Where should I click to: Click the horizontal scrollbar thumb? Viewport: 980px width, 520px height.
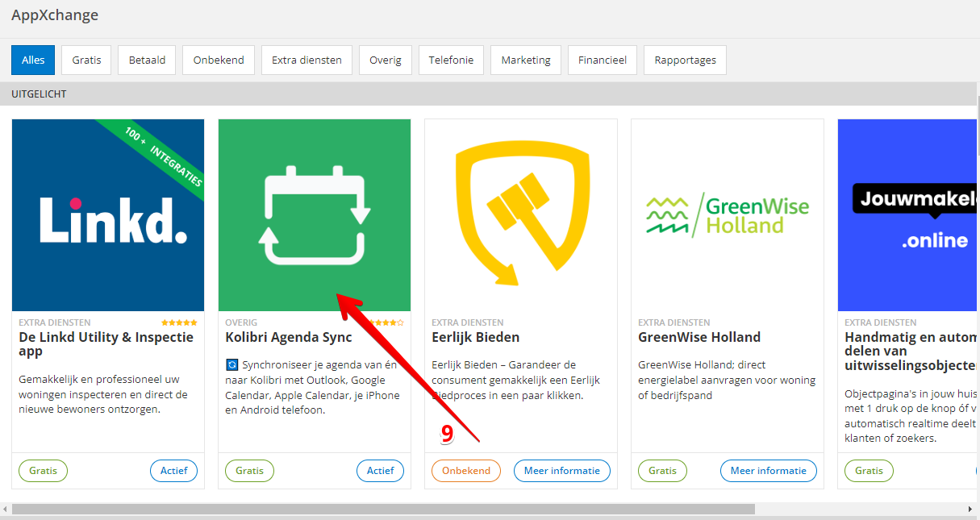coord(383,510)
